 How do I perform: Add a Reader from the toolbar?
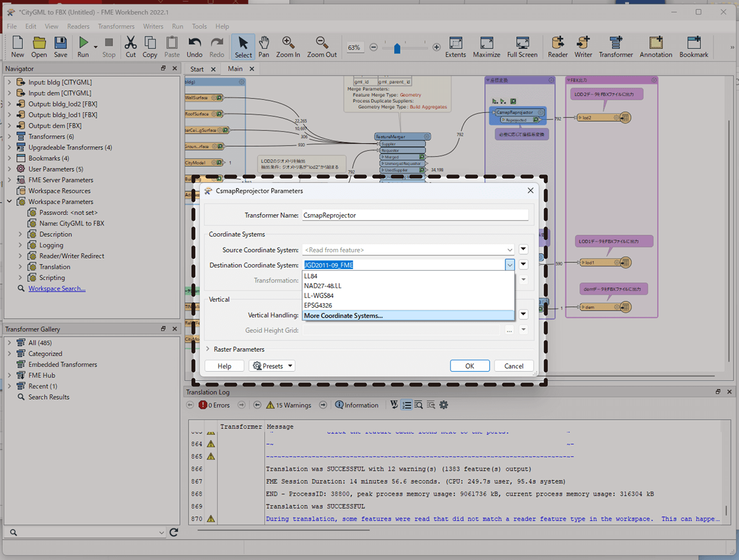(558, 47)
